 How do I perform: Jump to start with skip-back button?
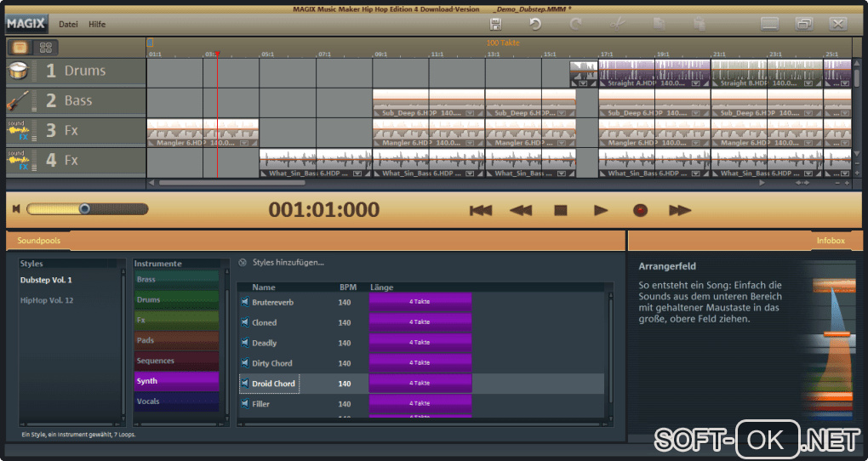[x=481, y=210]
